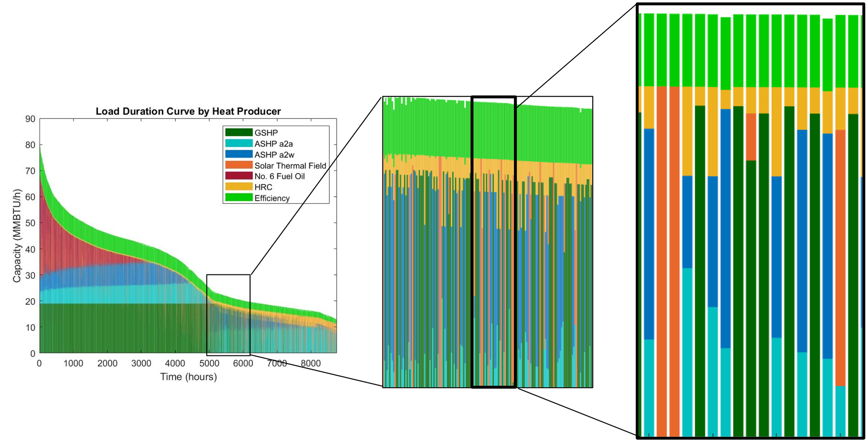Click the x-axis tick label 8000
The image size is (868, 444).
[311, 363]
